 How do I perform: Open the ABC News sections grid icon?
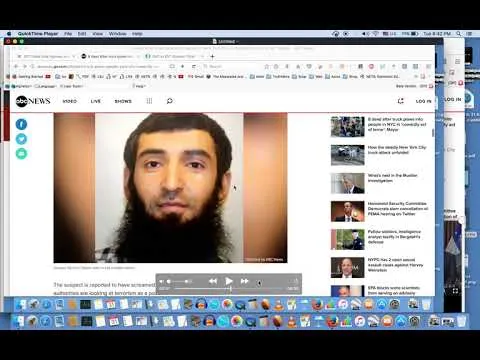tap(149, 101)
